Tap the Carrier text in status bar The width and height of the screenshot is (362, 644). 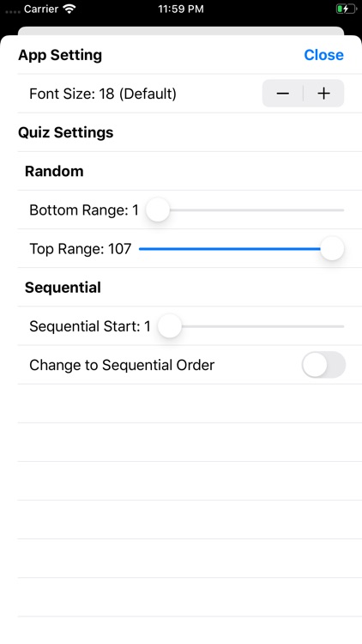coord(41,9)
